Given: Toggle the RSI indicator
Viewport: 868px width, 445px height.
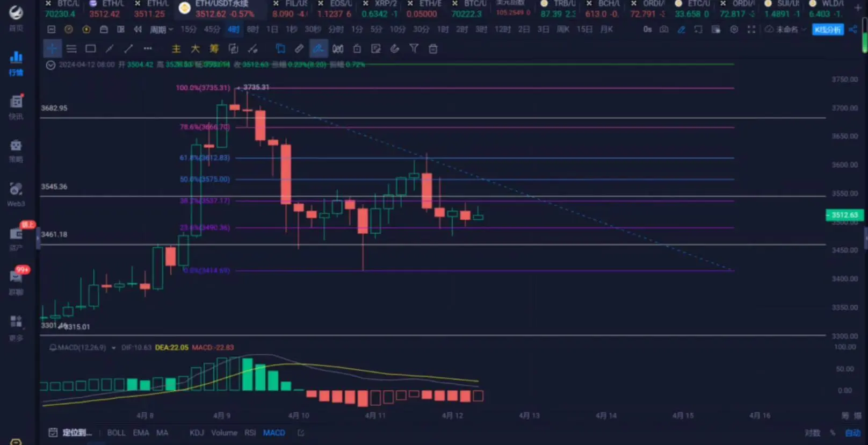Looking at the screenshot, I should tap(250, 433).
